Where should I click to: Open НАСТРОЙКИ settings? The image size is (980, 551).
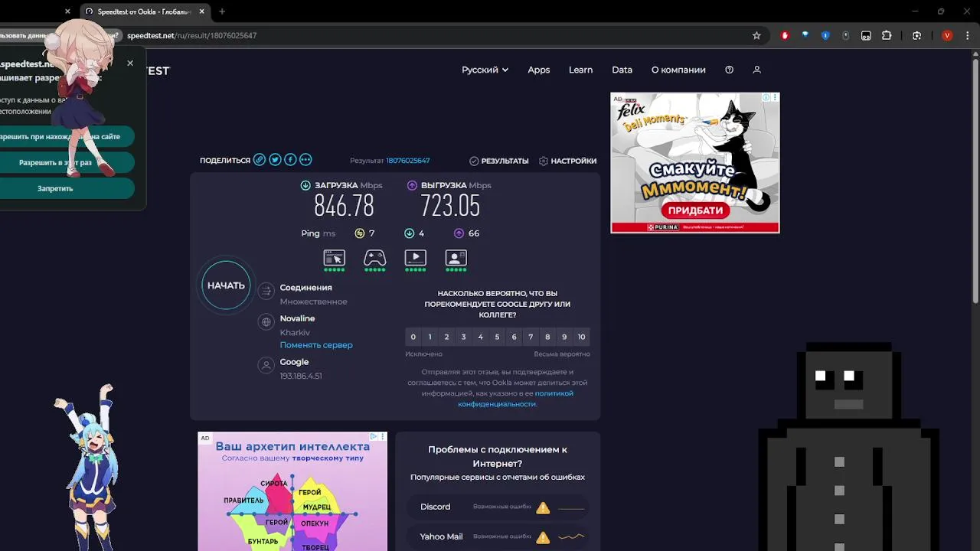coord(567,161)
